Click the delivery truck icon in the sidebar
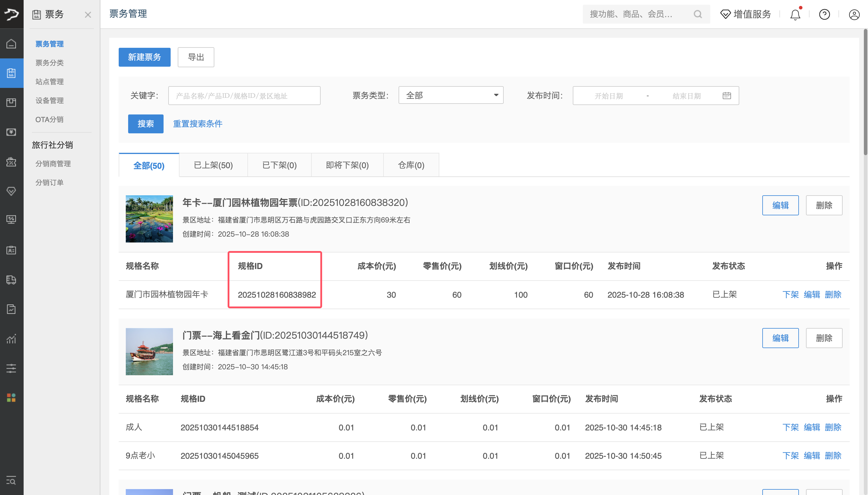868x495 pixels. [x=11, y=280]
